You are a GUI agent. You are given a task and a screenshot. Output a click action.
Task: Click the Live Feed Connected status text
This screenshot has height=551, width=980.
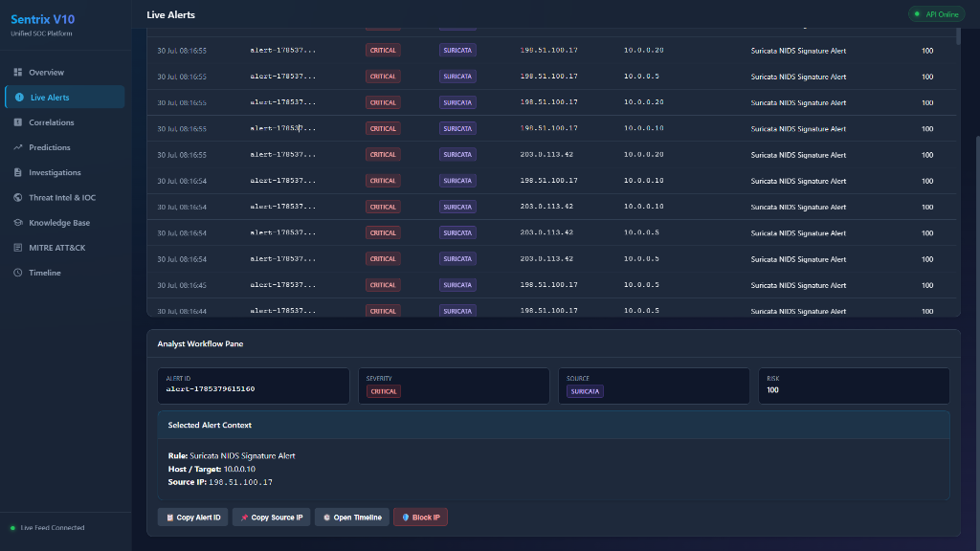(x=53, y=528)
